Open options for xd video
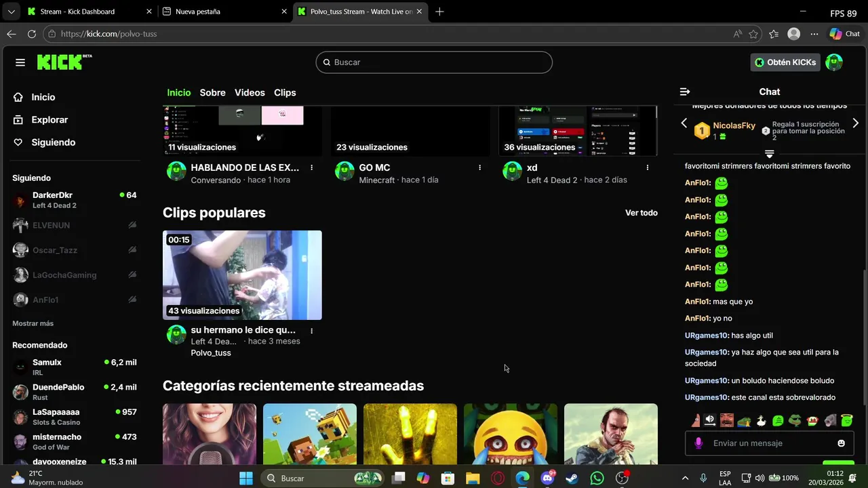This screenshot has height=488, width=868. pyautogui.click(x=648, y=167)
